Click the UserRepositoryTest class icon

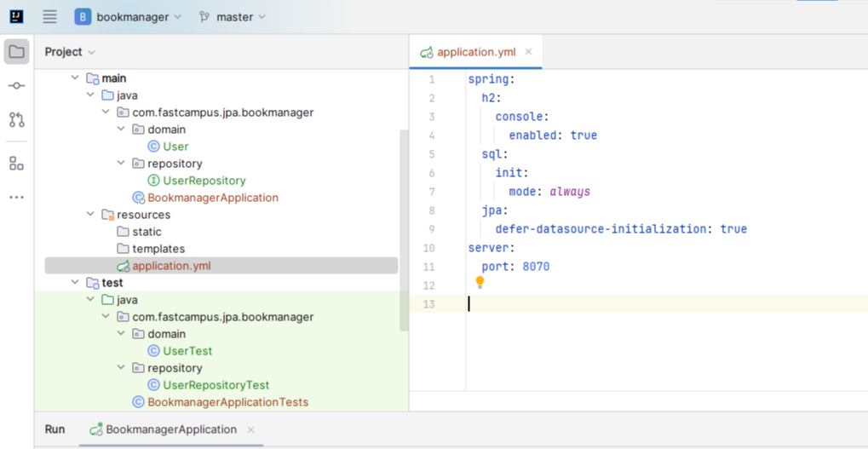[x=153, y=385]
